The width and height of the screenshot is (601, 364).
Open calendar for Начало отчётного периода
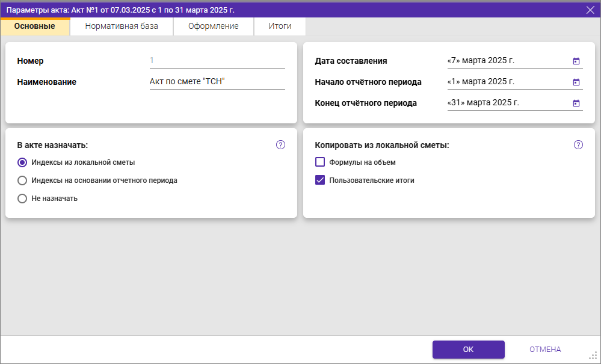pyautogui.click(x=576, y=82)
